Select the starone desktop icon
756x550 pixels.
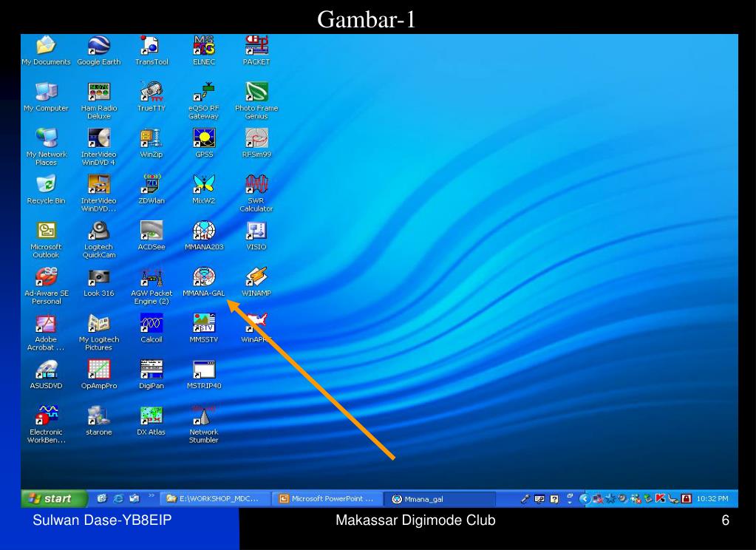[99, 421]
